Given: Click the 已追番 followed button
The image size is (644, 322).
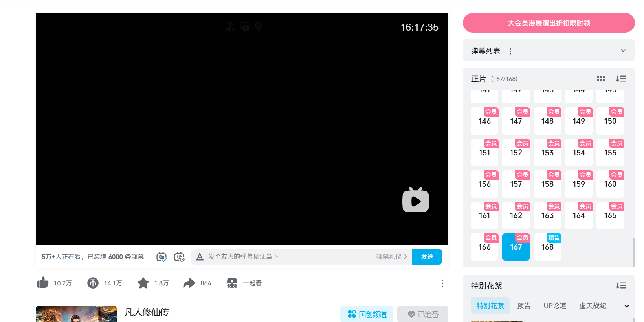Looking at the screenshot, I should click(x=422, y=314).
